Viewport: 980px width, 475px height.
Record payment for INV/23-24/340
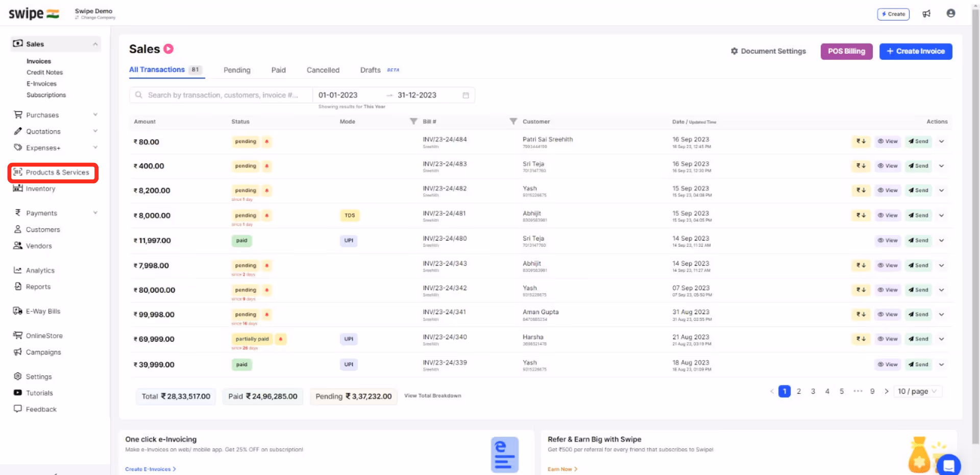[x=861, y=339]
